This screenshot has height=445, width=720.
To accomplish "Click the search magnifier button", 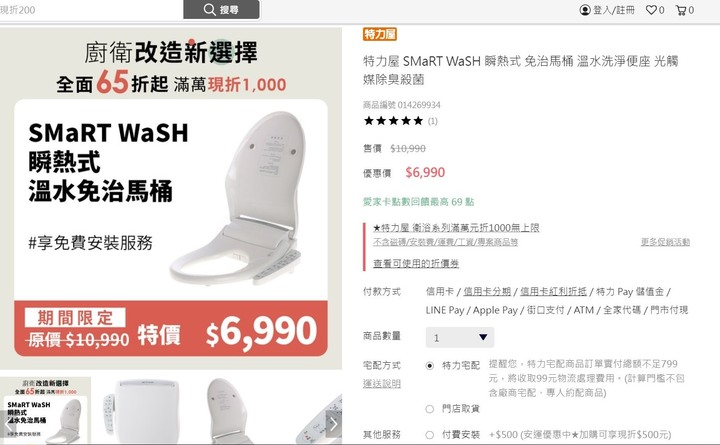I will click(x=221, y=10).
